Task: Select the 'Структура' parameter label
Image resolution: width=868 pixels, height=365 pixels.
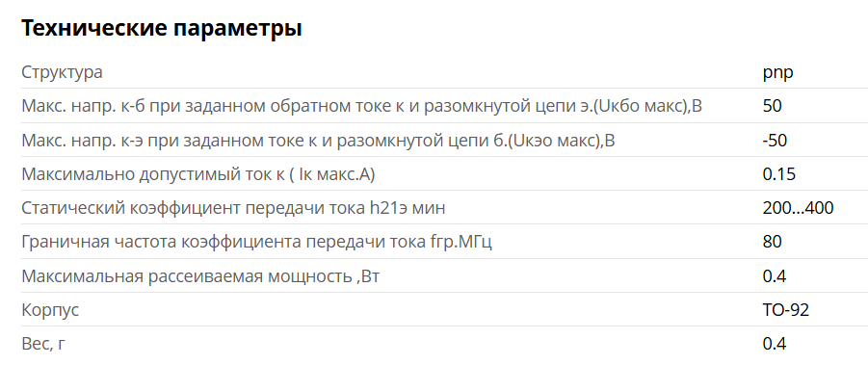Action: tap(62, 72)
